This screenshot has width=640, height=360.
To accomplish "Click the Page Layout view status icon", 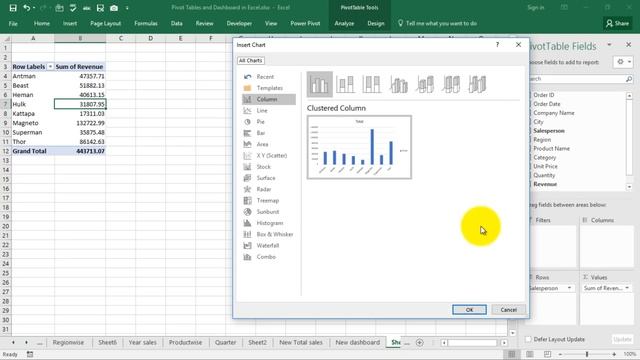I will 530,354.
